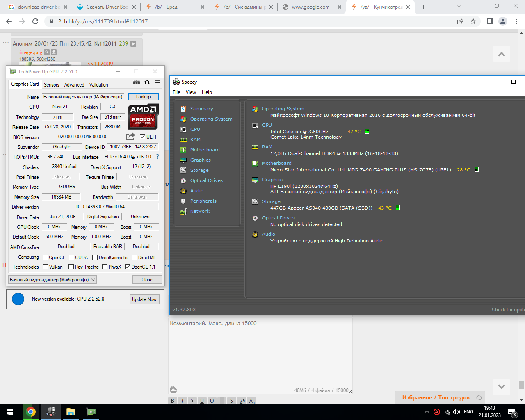Image resolution: width=525 pixels, height=420 pixels.
Task: Apply strikethrough formatting in comment toolbar
Action: pyautogui.click(x=232, y=401)
